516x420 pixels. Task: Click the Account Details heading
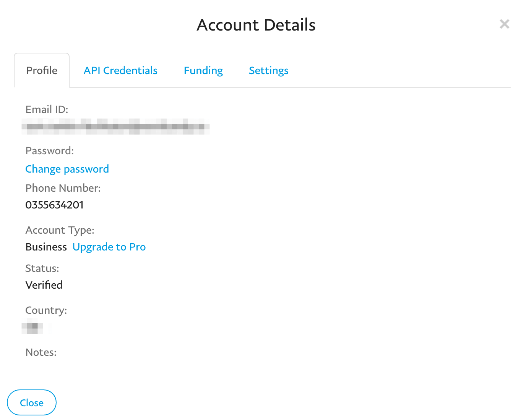point(256,25)
